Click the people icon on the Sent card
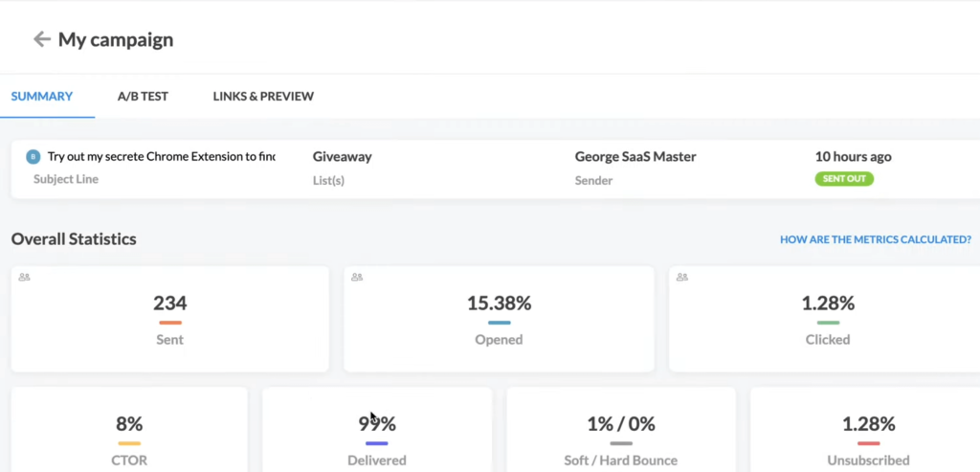The image size is (980, 472). pos(24,277)
